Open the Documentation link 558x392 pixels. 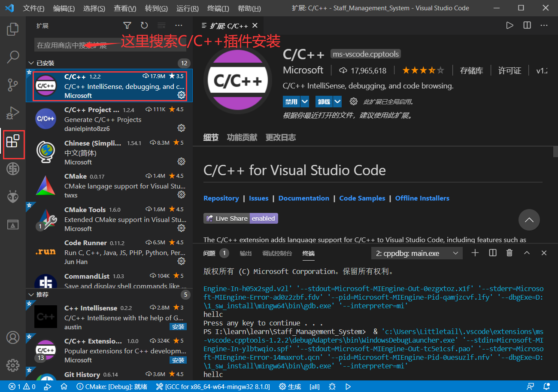coord(304,198)
